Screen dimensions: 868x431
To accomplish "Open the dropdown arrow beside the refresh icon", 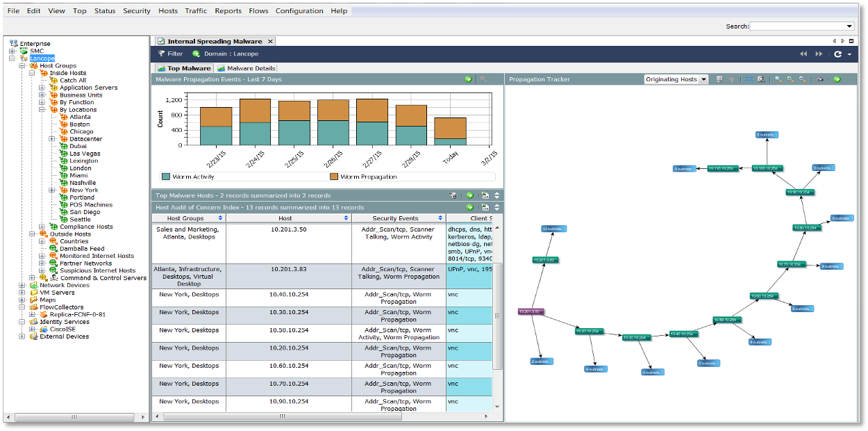I will (x=849, y=54).
